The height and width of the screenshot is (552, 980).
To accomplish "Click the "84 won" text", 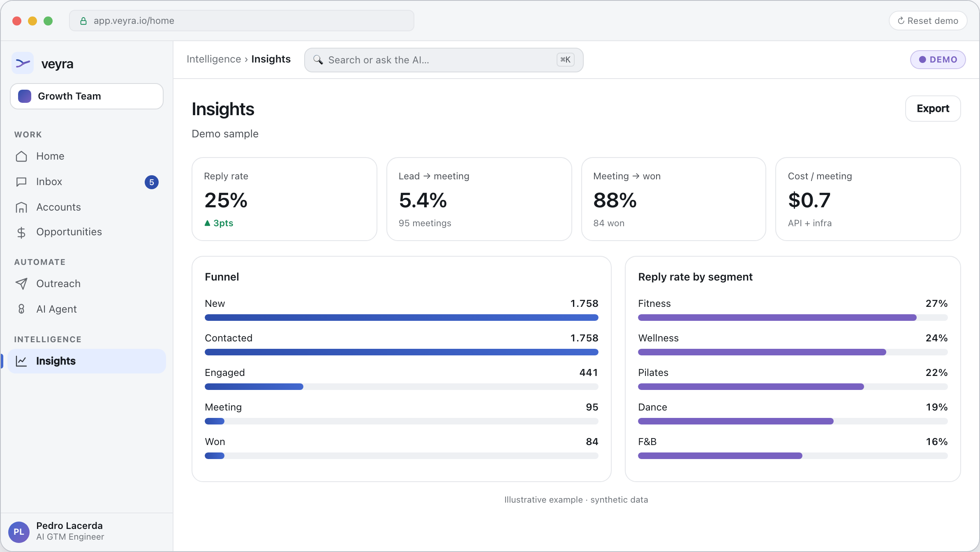I will click(609, 223).
